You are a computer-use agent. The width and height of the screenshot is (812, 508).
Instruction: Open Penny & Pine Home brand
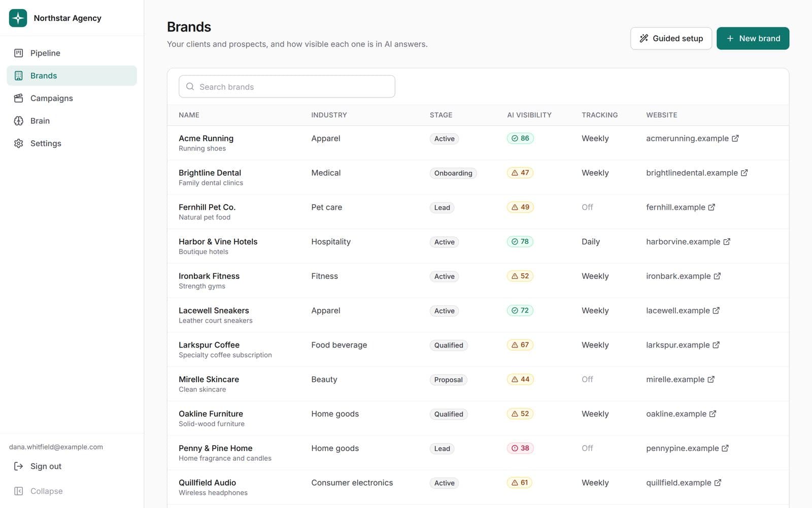(215, 448)
